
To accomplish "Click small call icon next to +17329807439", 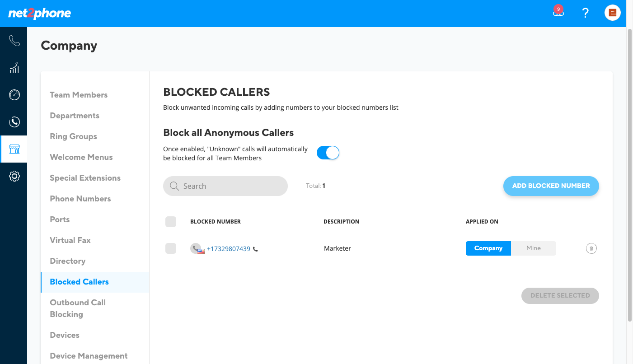I will (255, 249).
